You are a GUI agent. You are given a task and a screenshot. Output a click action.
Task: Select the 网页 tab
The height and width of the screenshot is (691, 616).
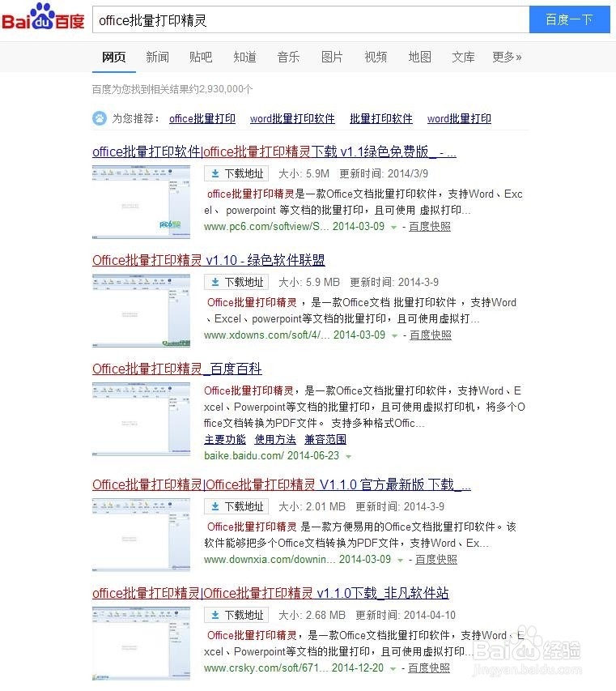(x=113, y=57)
